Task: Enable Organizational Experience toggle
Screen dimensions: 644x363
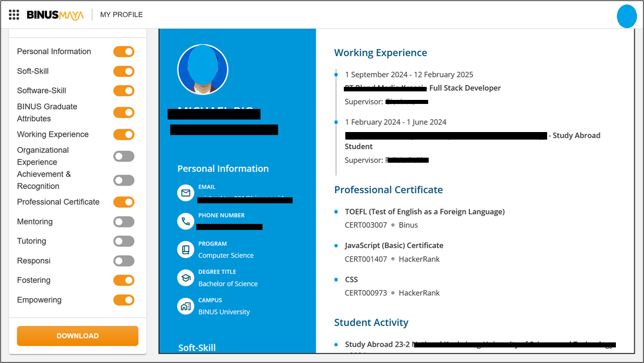Action: pyautogui.click(x=124, y=156)
